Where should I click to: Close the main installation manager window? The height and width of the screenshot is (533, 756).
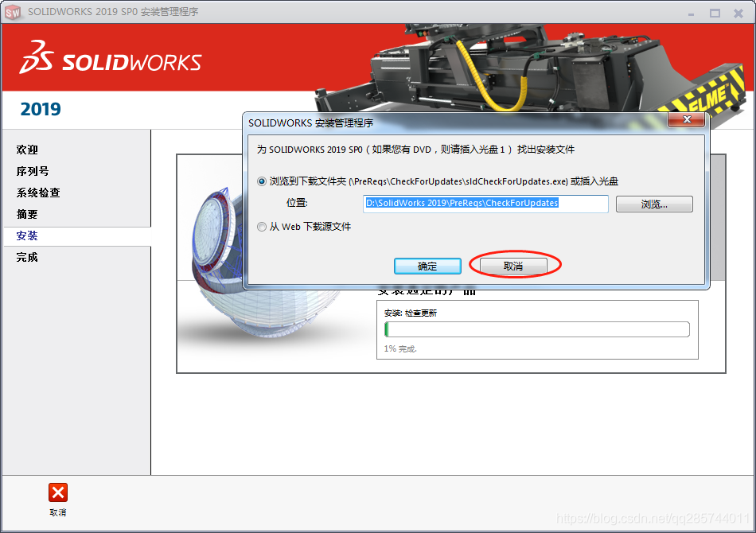point(738,14)
